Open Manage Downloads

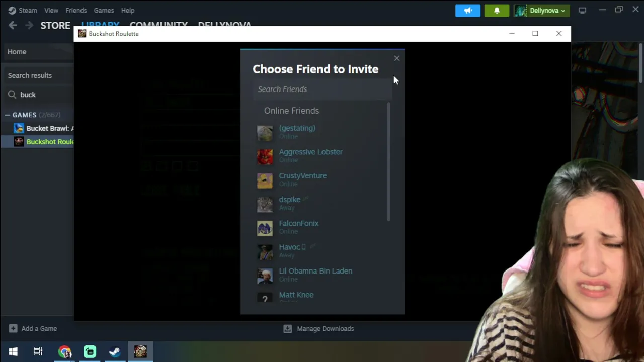[319, 328]
